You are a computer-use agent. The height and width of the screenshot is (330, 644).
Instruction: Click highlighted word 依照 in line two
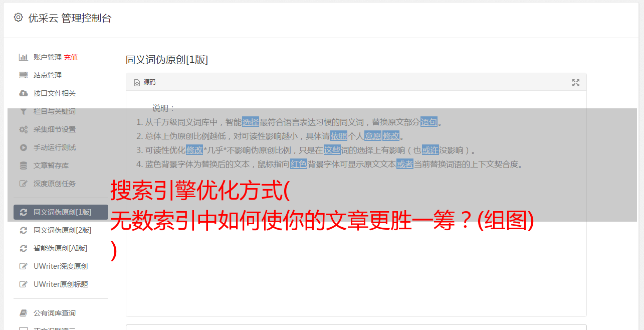[x=339, y=136]
